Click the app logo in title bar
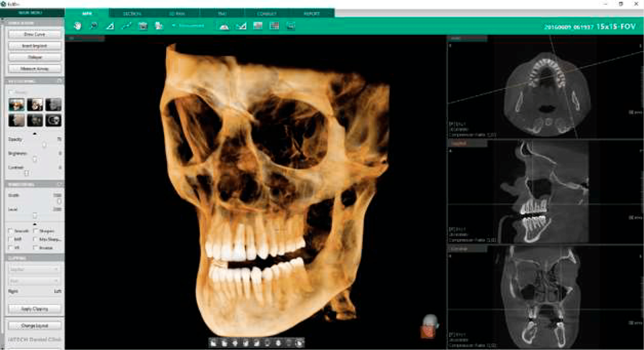Image resolution: width=644 pixels, height=350 pixels. coord(3,4)
